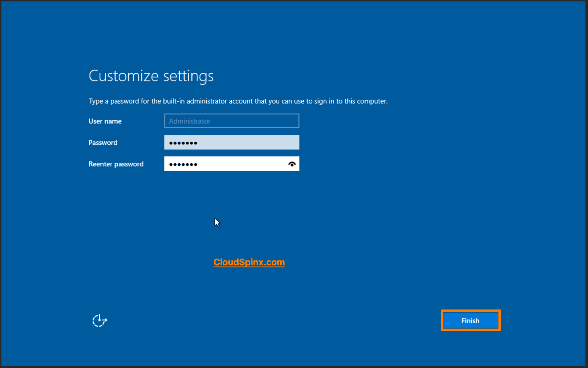
Task: Toggle password visibility for Reenter password
Action: [292, 164]
